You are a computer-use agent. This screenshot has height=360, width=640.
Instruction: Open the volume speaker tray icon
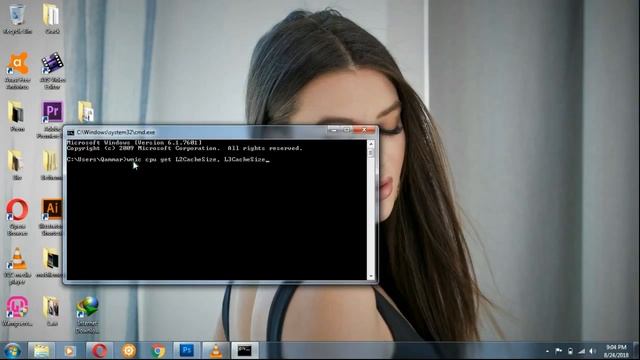pos(593,351)
